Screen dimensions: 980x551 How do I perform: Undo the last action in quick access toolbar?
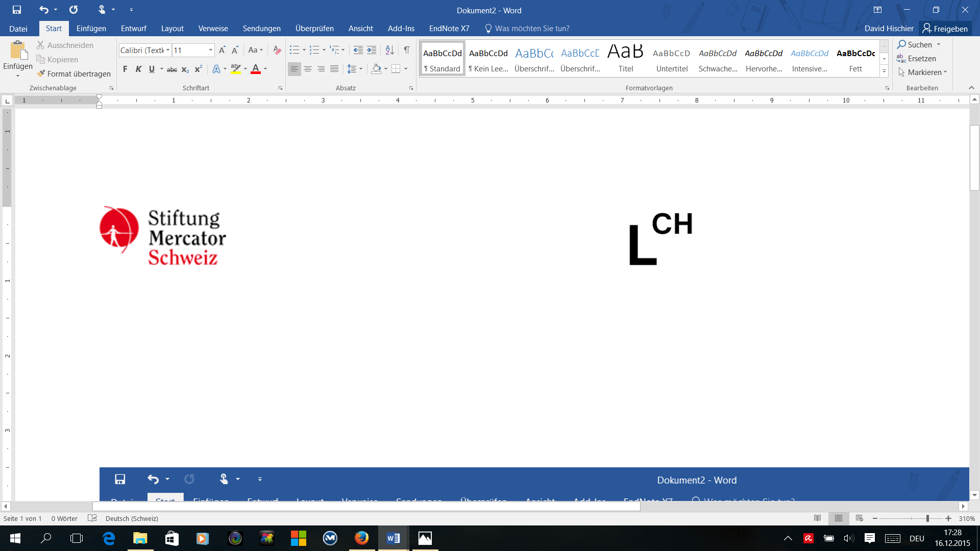[x=44, y=10]
